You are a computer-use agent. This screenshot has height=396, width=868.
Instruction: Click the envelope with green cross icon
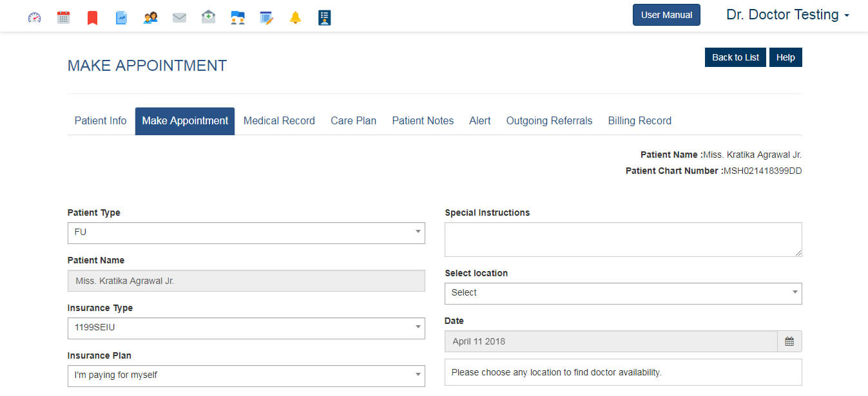point(208,17)
